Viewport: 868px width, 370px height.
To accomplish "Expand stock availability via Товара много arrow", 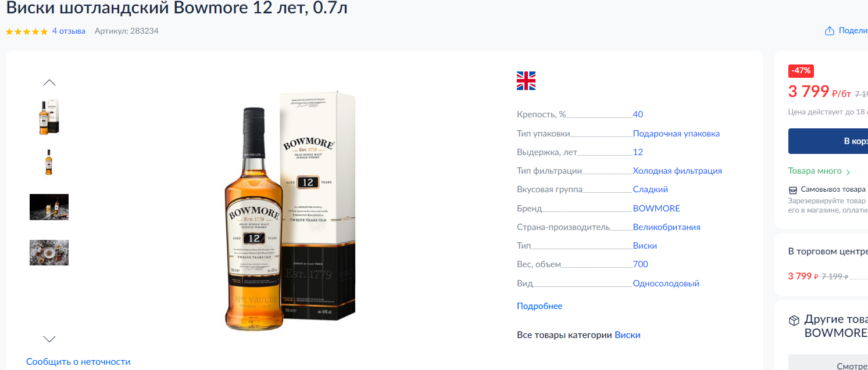I will click(848, 172).
